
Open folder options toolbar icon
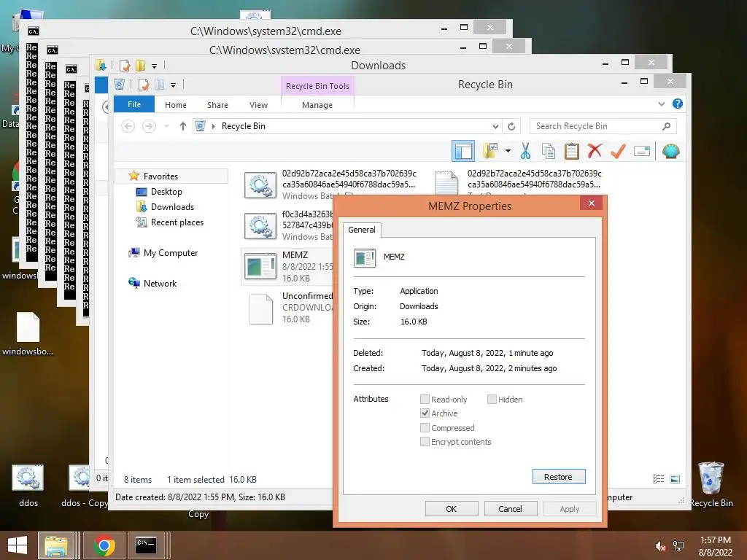point(489,152)
